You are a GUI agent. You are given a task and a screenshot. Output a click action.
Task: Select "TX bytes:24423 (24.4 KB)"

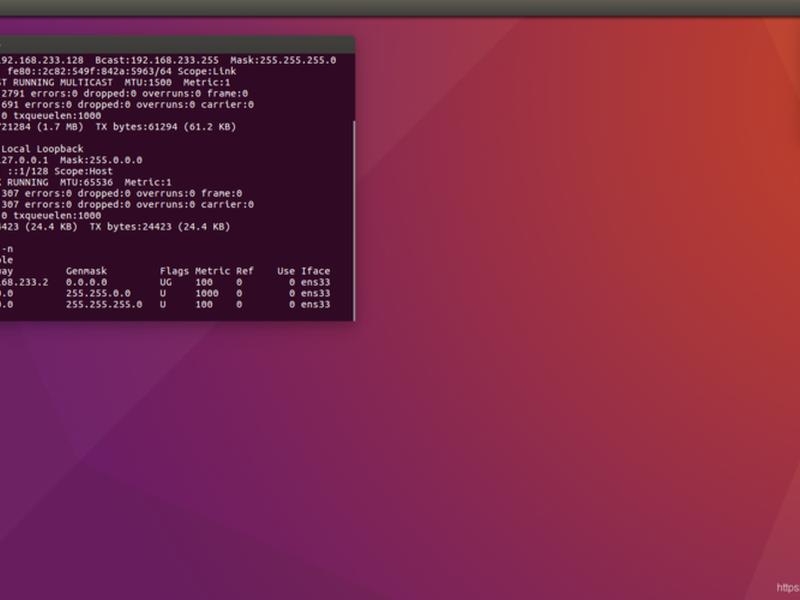pos(160,227)
